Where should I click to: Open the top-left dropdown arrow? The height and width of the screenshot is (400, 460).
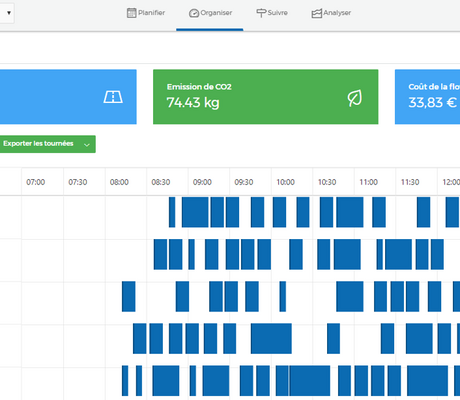click(x=9, y=13)
